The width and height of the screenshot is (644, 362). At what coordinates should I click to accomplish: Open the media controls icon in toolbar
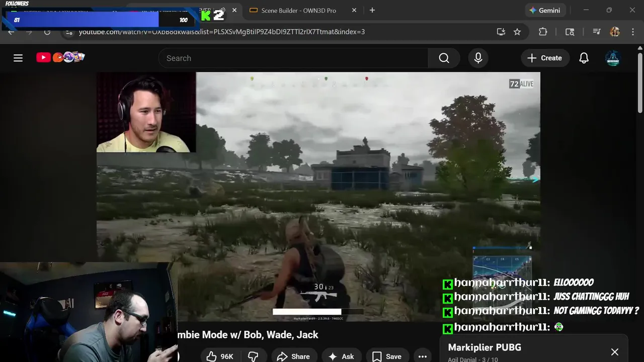pos(597,32)
